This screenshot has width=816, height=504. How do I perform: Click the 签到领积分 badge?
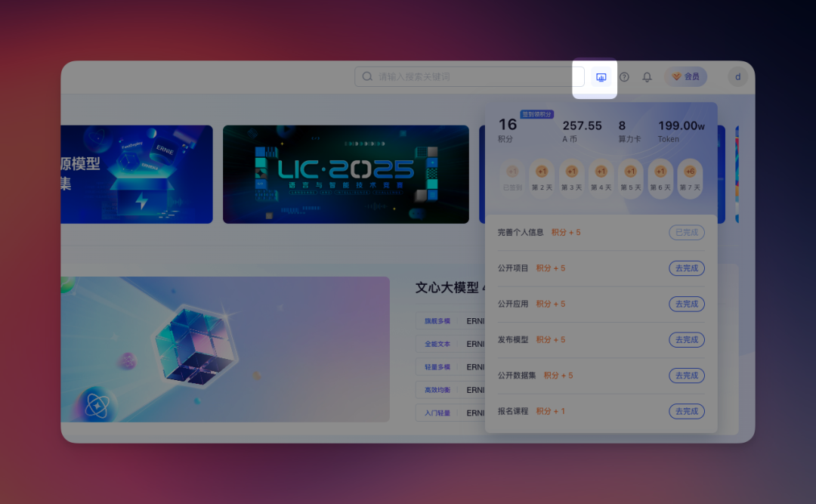pyautogui.click(x=537, y=114)
